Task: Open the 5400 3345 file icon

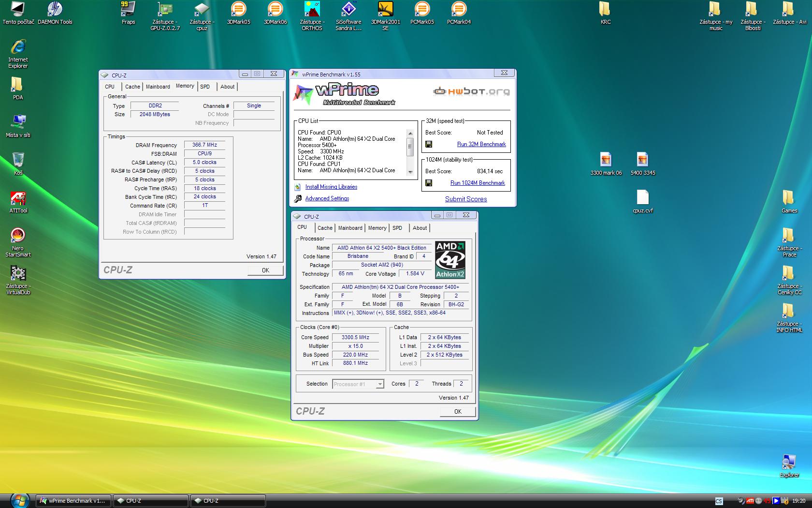Action: 642,164
